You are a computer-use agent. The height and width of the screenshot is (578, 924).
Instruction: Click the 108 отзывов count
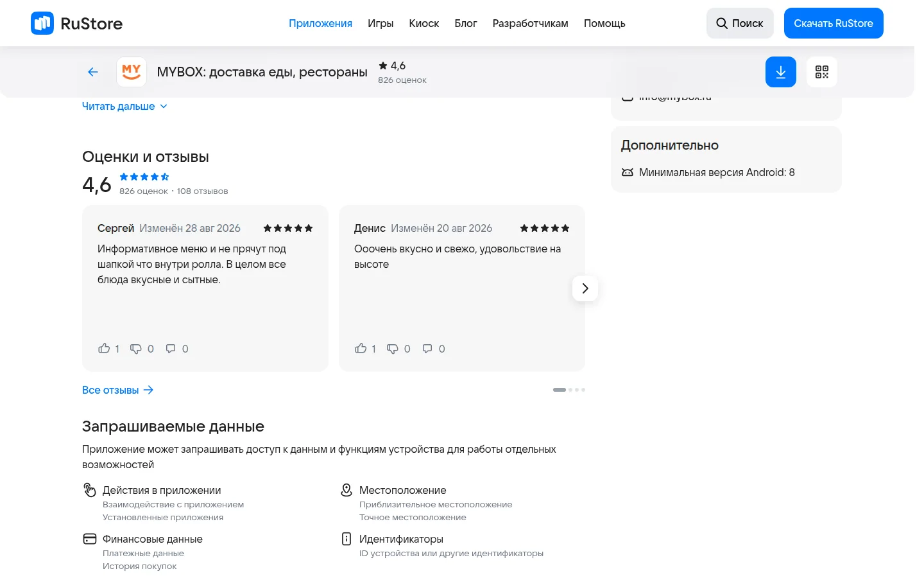(202, 191)
